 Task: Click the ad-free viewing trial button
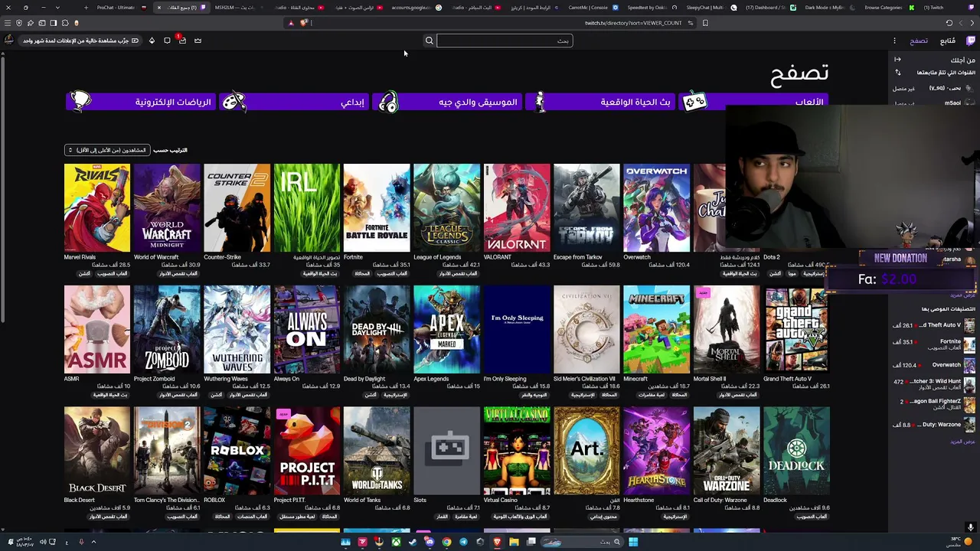(80, 41)
